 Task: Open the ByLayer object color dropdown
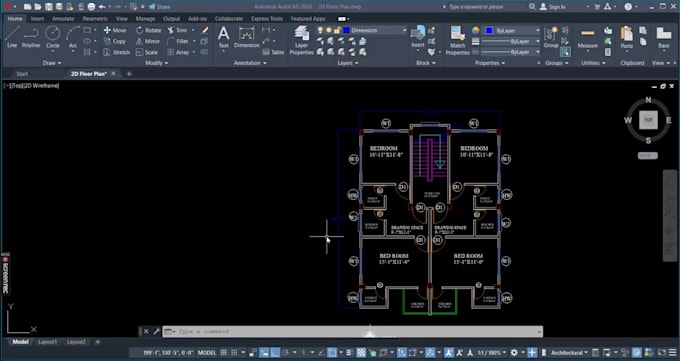click(x=538, y=31)
